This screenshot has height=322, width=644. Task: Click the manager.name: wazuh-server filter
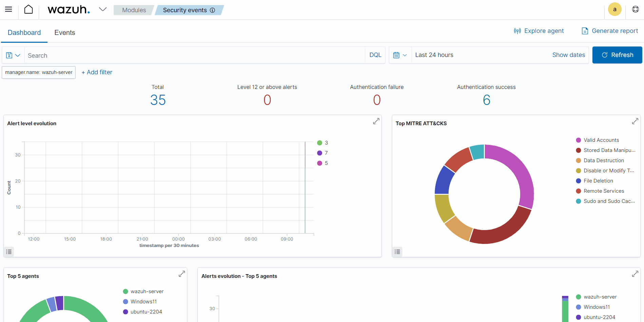click(39, 72)
